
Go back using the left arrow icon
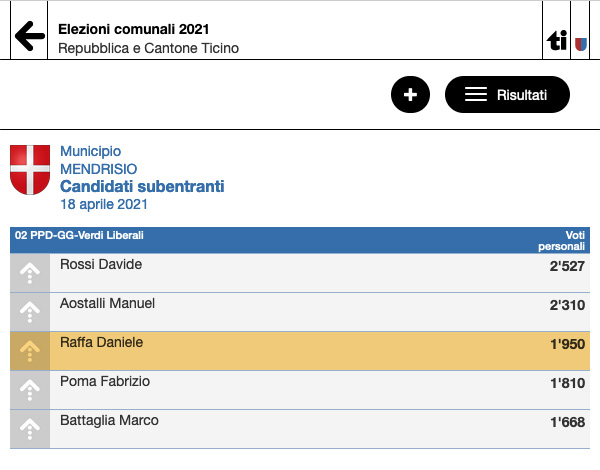[29, 36]
